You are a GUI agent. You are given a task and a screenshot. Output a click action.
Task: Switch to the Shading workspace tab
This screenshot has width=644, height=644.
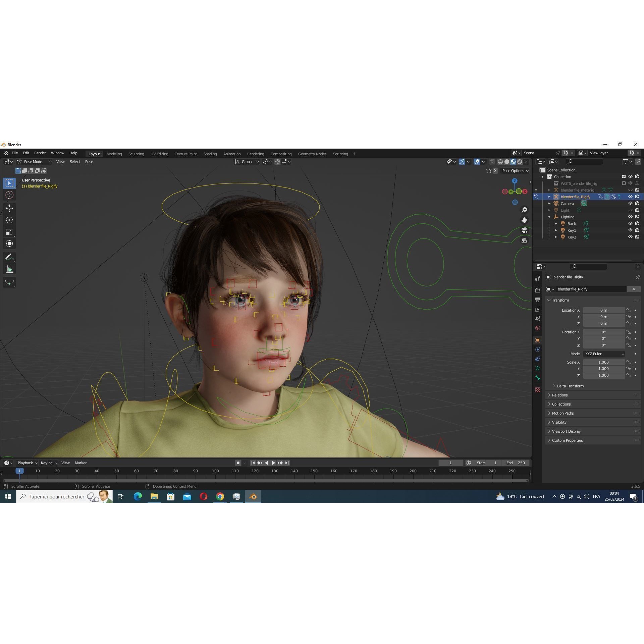tap(210, 154)
